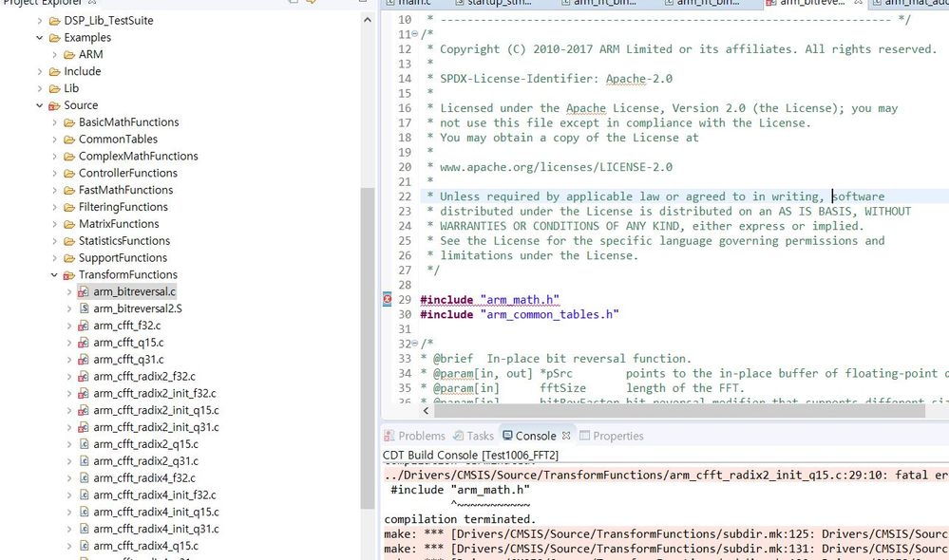Click the Project Explorer vertical scrollbar
The width and height of the screenshot is (949, 560).
click(x=368, y=347)
